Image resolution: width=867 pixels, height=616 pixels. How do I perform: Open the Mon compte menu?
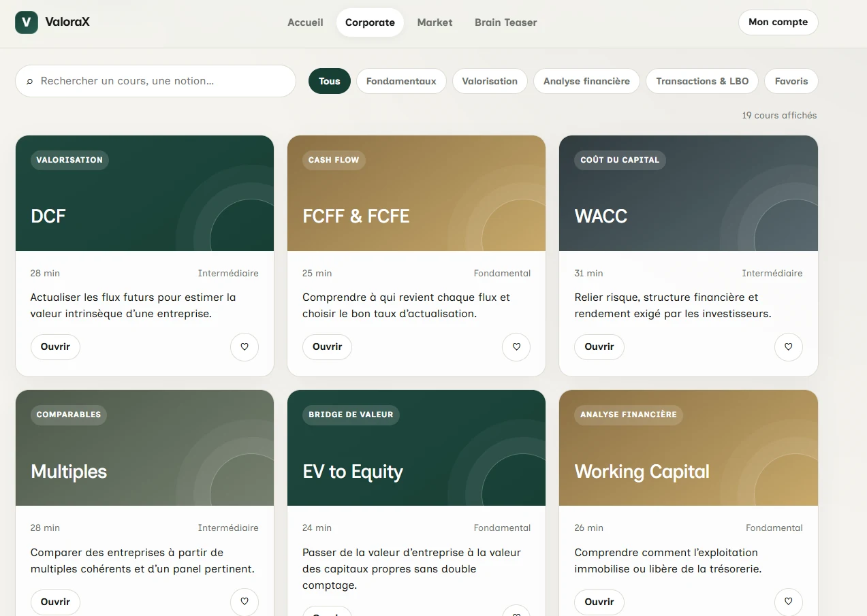[x=778, y=22]
